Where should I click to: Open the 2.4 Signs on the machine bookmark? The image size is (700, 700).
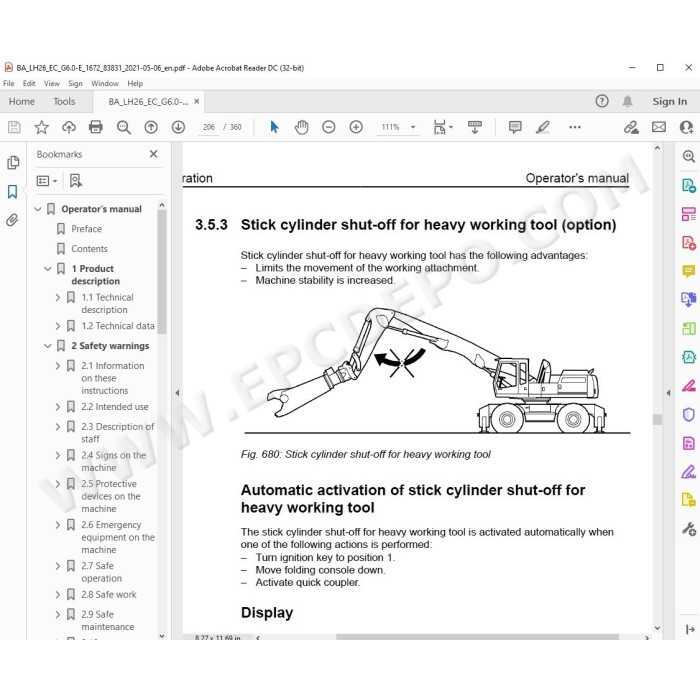click(x=113, y=462)
